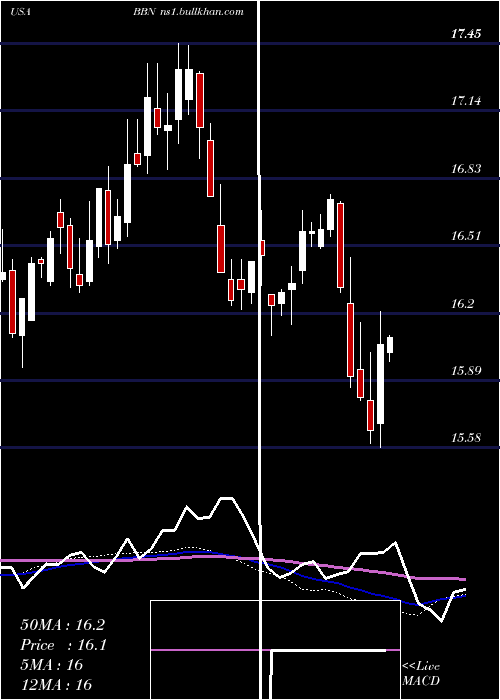The height and width of the screenshot is (700, 500).
Task: Click the 12MA : 16 readout
Action: 56,684
